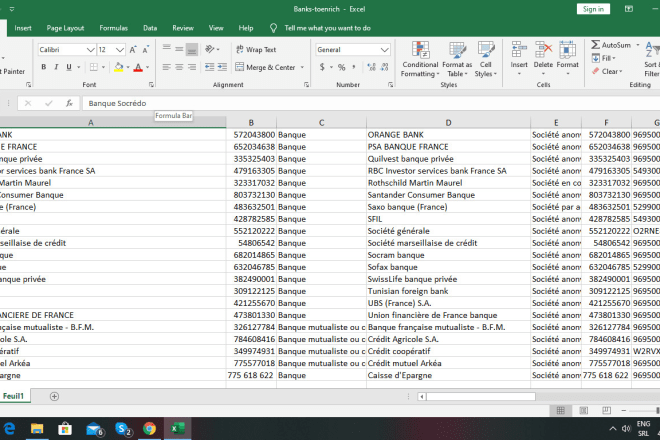Screen dimensions: 660x440
Task: Open Font settings dialog launcher
Action: click(x=151, y=85)
